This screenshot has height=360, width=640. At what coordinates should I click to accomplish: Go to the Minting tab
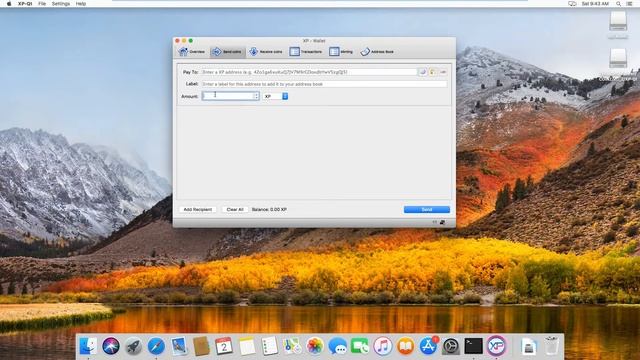pyautogui.click(x=341, y=52)
